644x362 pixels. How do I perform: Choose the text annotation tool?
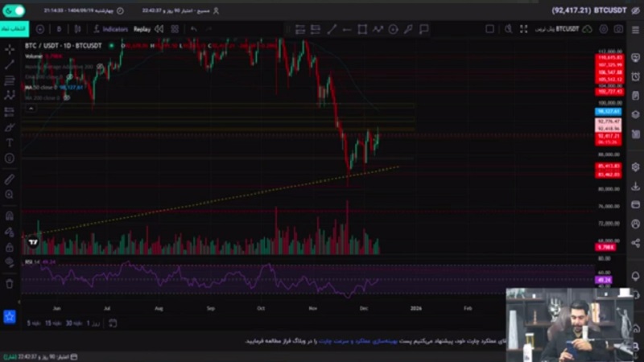[10, 142]
